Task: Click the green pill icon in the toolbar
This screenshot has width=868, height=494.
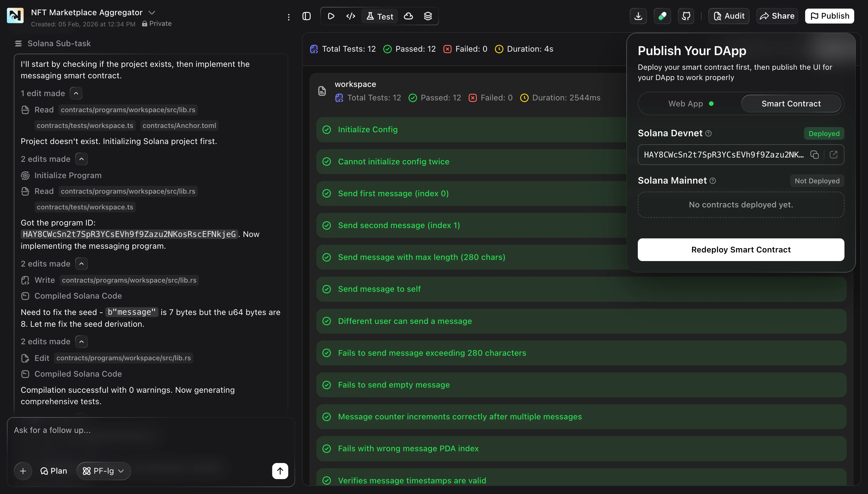Action: (662, 16)
